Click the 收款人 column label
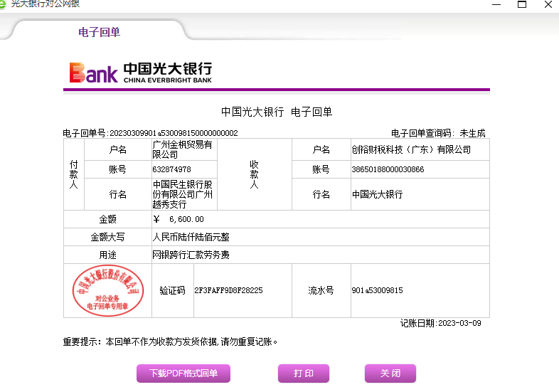This screenshot has height=392, width=559. (254, 174)
